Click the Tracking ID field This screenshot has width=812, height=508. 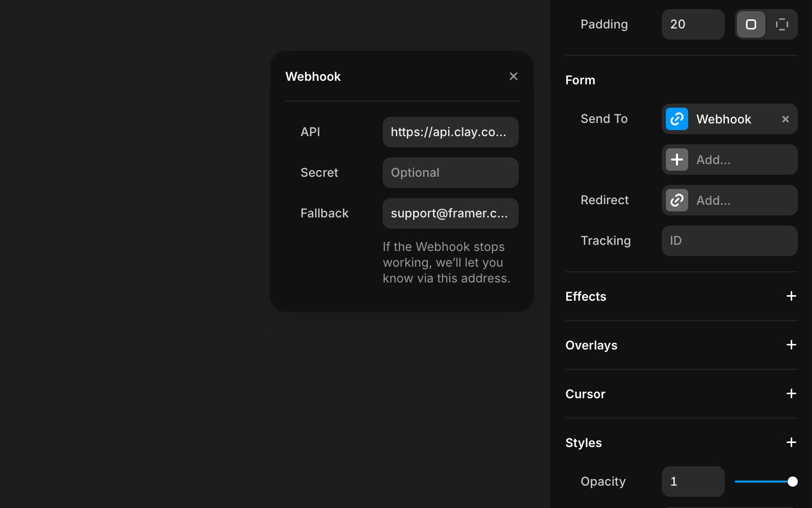(x=729, y=241)
